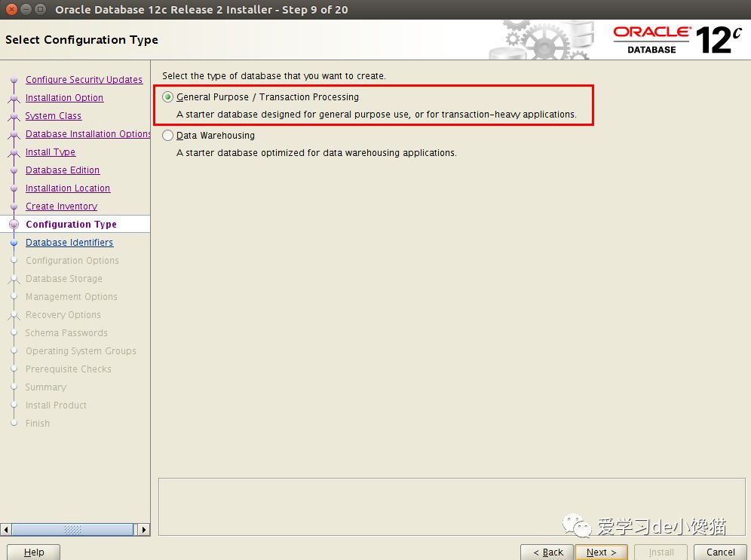Click the step bullet beside Database Edition
Viewport: 751px width, 560px height.
[x=14, y=170]
